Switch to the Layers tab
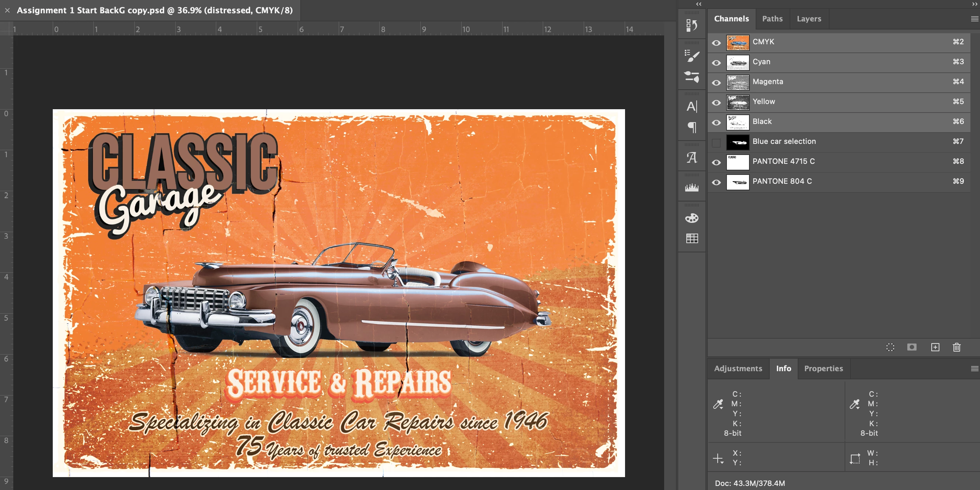 pos(809,19)
